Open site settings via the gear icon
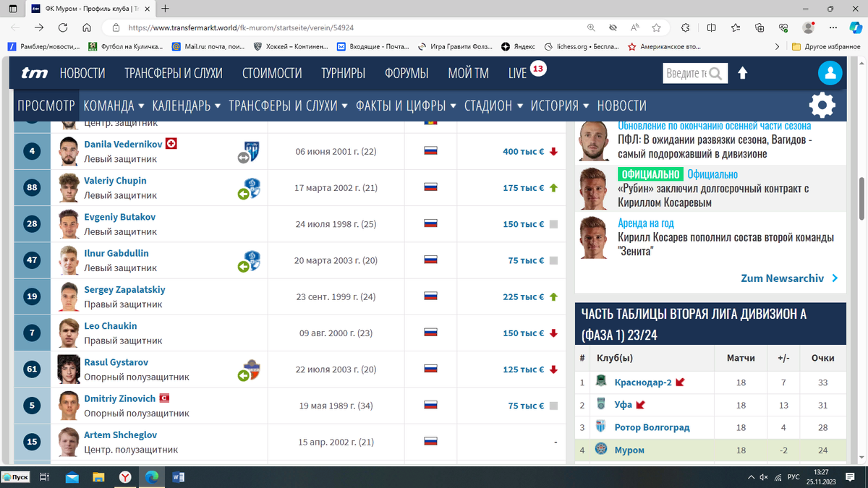 point(822,105)
